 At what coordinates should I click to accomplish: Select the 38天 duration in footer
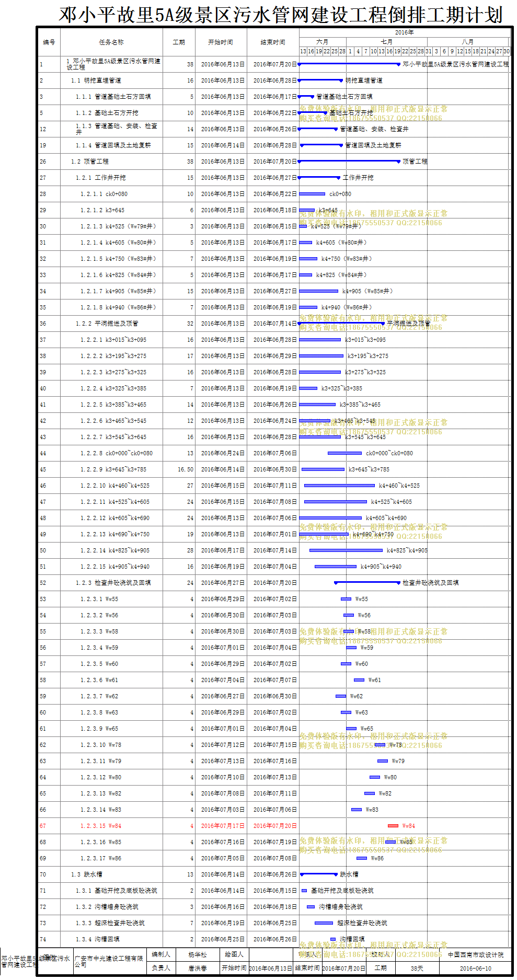click(417, 968)
